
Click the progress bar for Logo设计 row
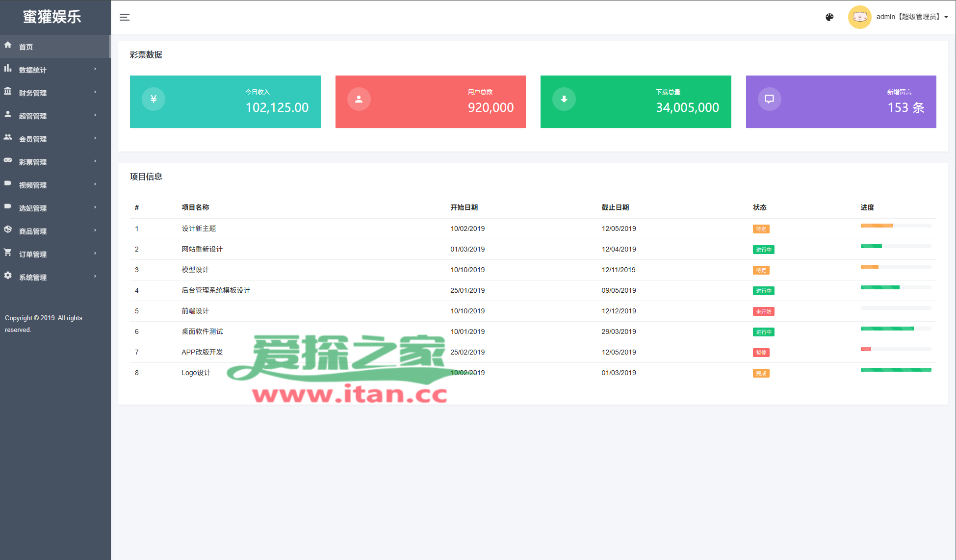(x=895, y=370)
